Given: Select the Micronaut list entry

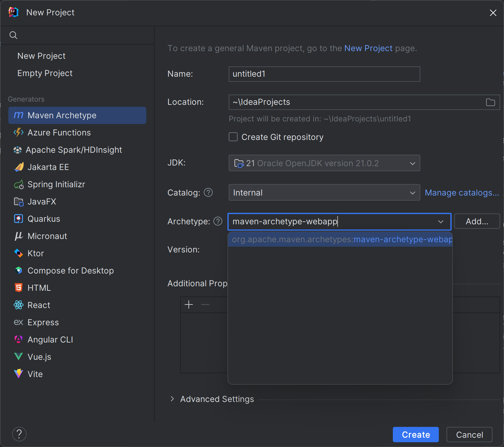Looking at the screenshot, I should click(77, 236).
